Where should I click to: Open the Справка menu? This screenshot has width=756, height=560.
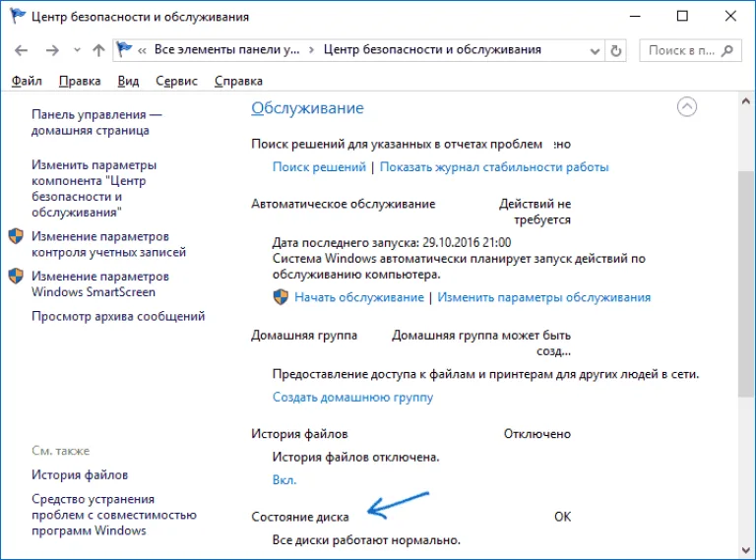coord(238,81)
